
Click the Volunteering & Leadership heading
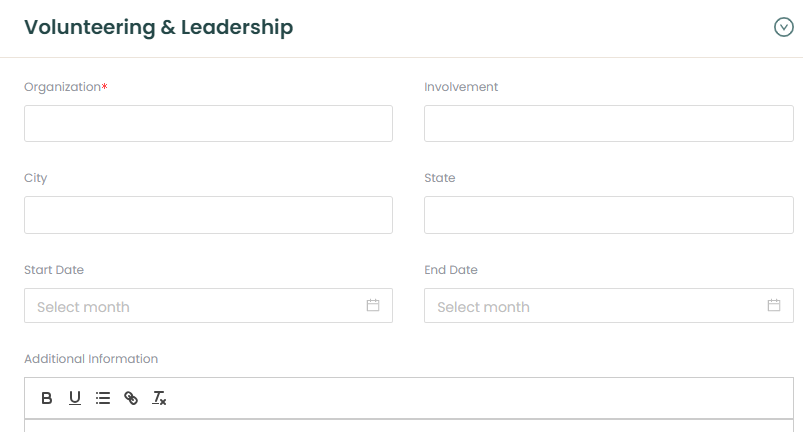[x=158, y=28]
